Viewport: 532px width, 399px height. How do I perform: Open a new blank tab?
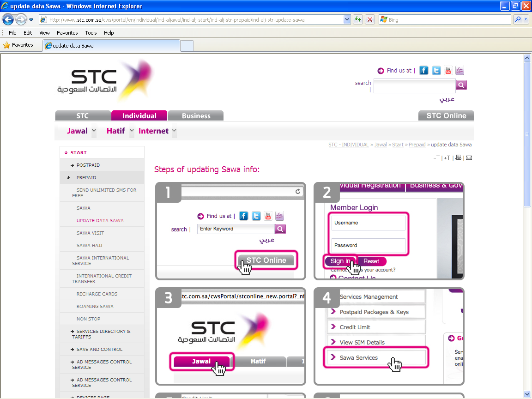(x=187, y=46)
